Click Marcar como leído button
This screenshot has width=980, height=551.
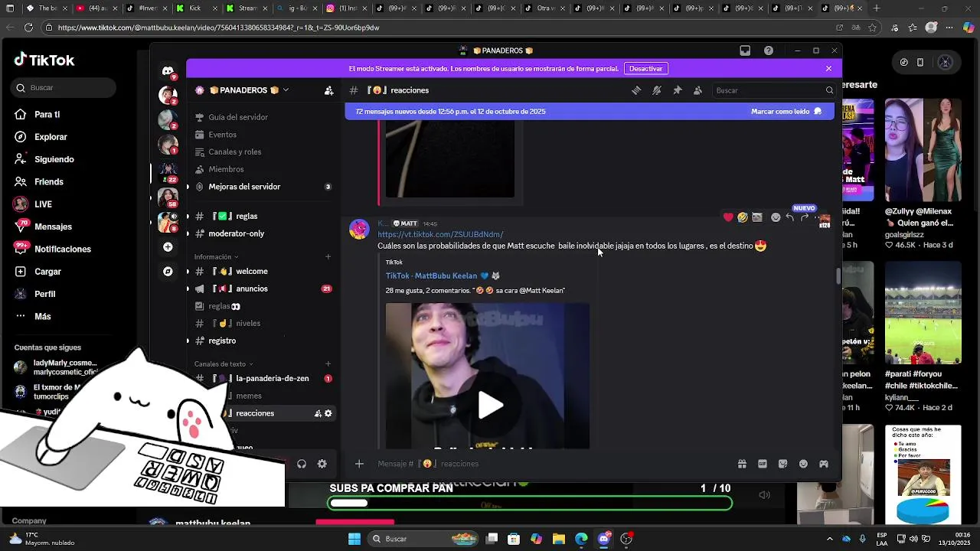point(786,112)
